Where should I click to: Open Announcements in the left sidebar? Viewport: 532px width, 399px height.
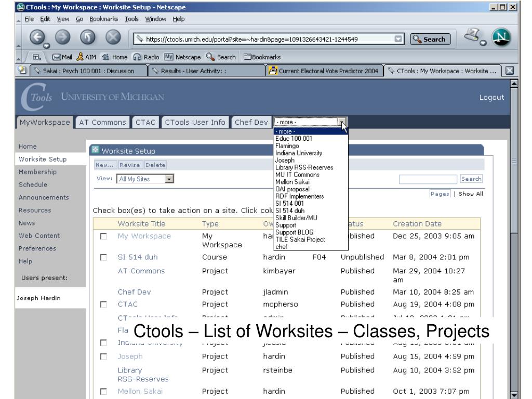pos(44,197)
